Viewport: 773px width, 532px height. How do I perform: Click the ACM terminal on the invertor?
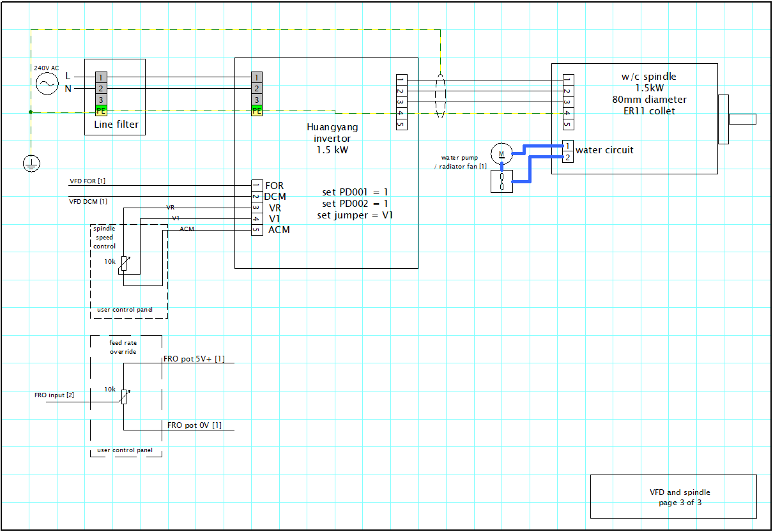(x=257, y=229)
